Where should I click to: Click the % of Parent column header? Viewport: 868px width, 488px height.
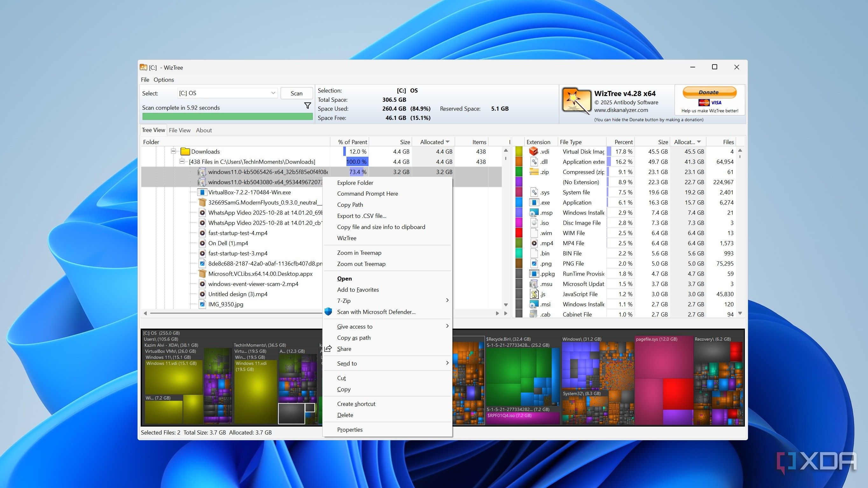[x=349, y=142]
